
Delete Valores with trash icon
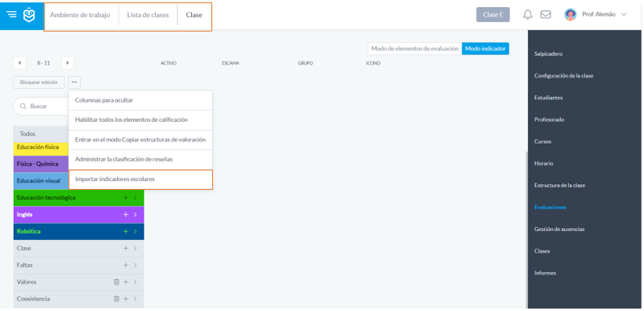[116, 282]
